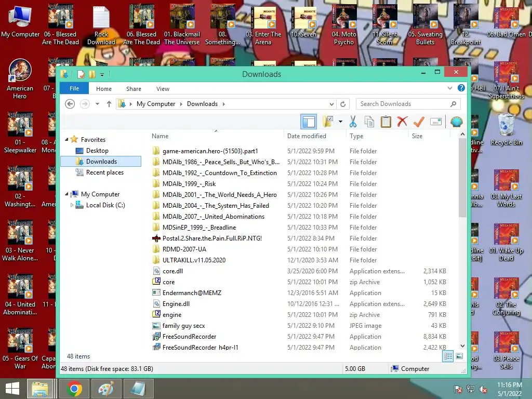
Task: Collapse the Favorites tree group
Action: (x=66, y=139)
